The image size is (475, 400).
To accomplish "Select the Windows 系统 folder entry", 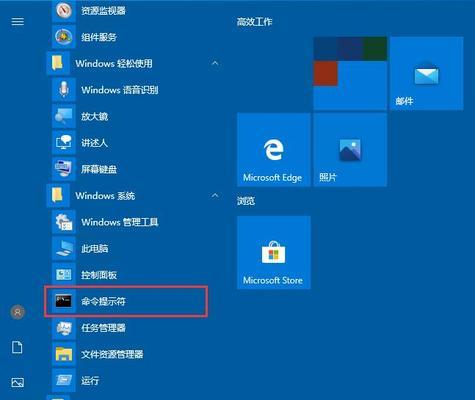I will [x=133, y=195].
